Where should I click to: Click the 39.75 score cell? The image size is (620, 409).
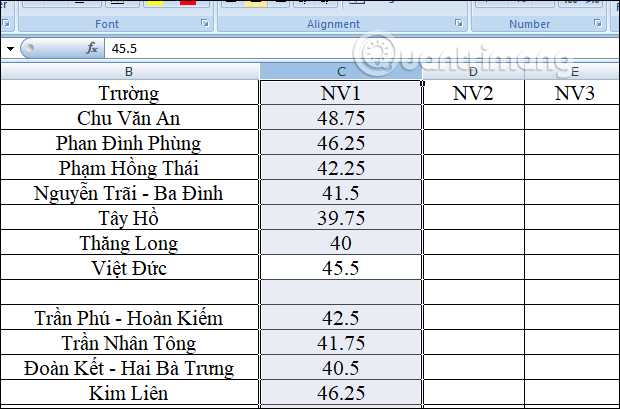pyautogui.click(x=341, y=218)
